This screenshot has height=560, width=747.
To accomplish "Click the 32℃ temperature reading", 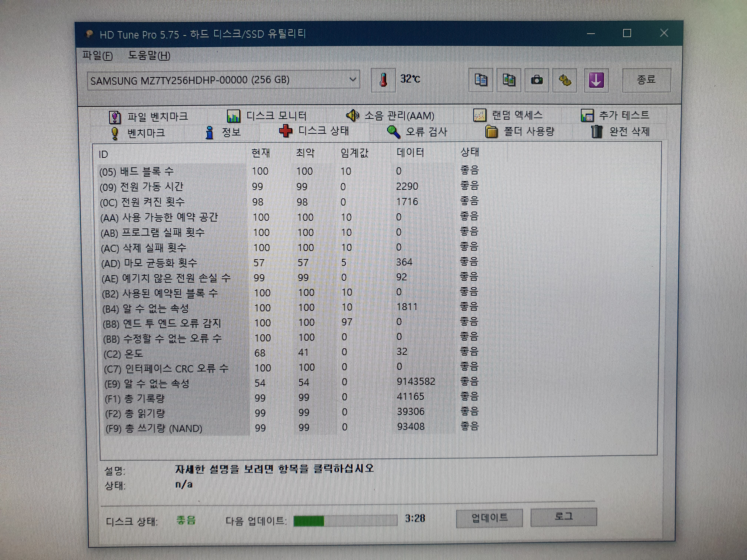I will pos(410,79).
